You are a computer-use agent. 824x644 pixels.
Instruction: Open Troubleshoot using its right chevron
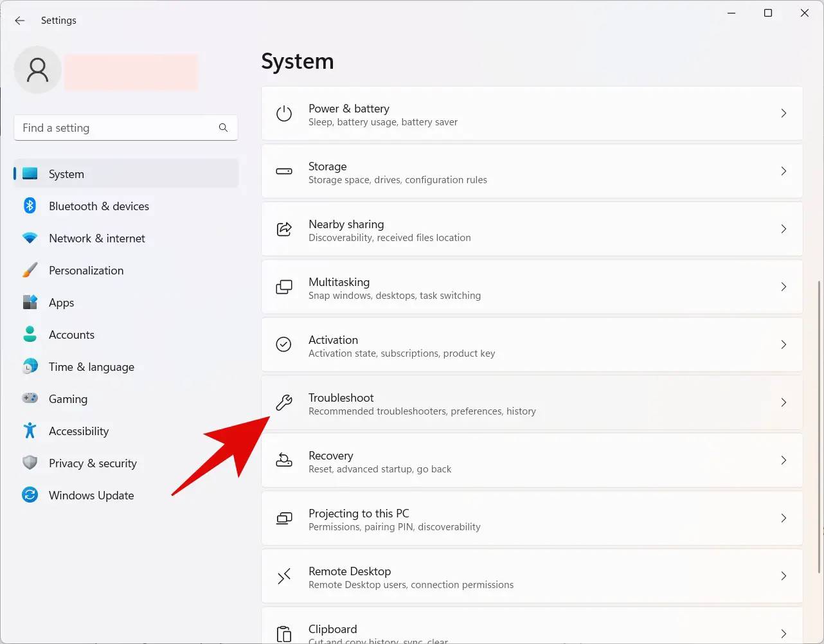click(x=784, y=402)
